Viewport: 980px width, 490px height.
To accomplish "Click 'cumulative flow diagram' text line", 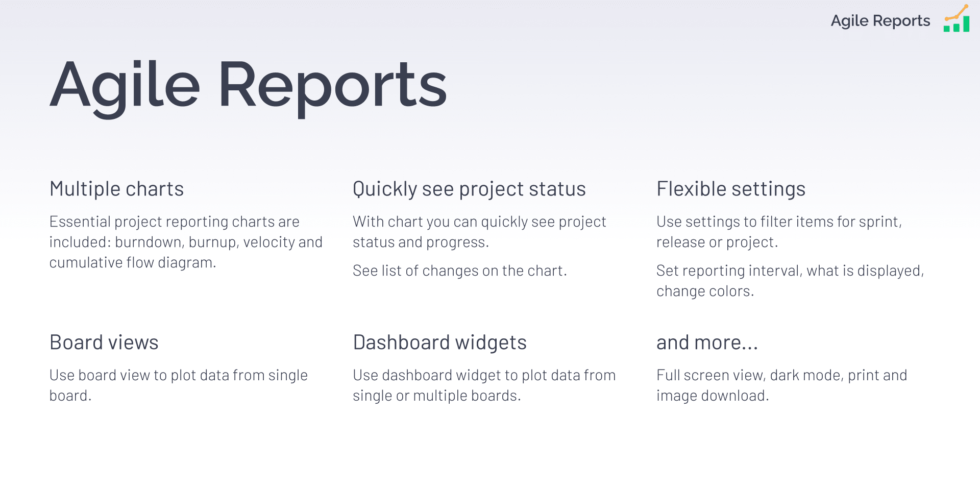I will coord(133,262).
